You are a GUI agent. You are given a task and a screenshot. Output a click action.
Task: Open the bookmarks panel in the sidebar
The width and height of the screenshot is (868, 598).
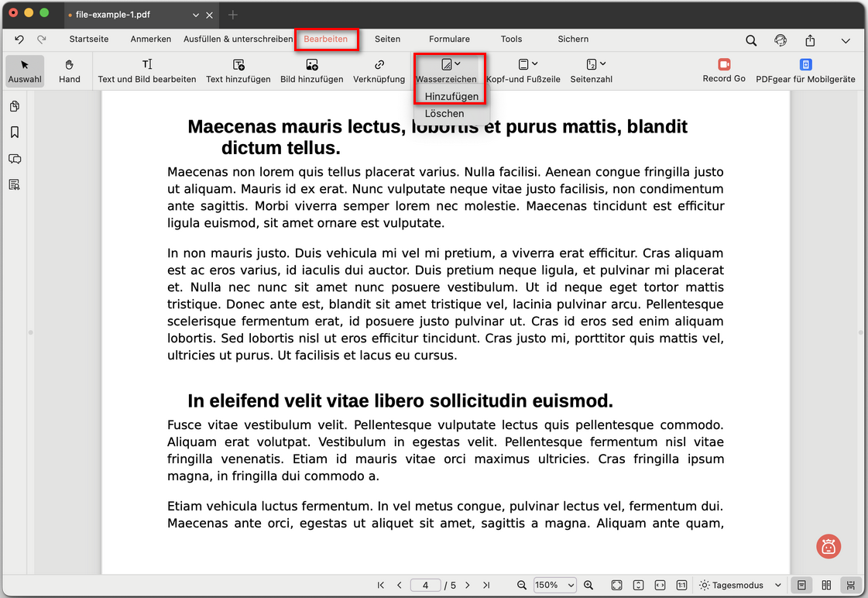[15, 132]
